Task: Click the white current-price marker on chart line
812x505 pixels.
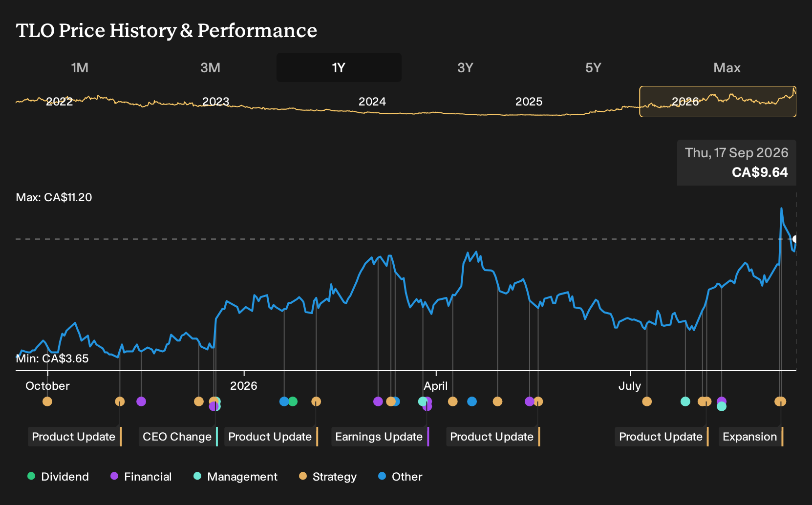Action: point(795,239)
